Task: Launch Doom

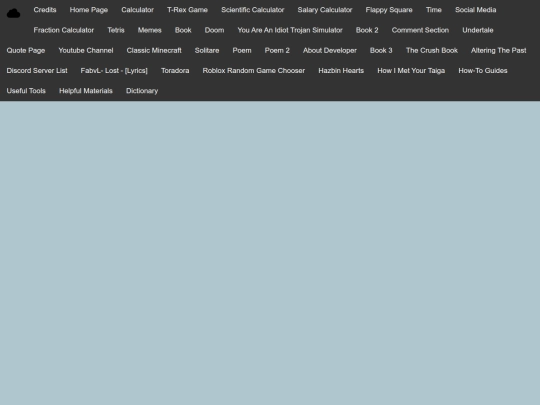Action: [x=214, y=30]
